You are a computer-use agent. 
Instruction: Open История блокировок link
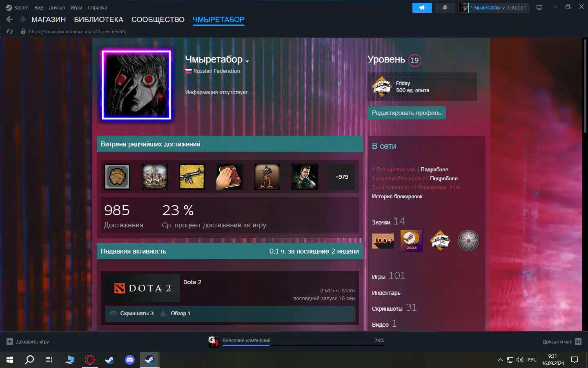(x=397, y=196)
